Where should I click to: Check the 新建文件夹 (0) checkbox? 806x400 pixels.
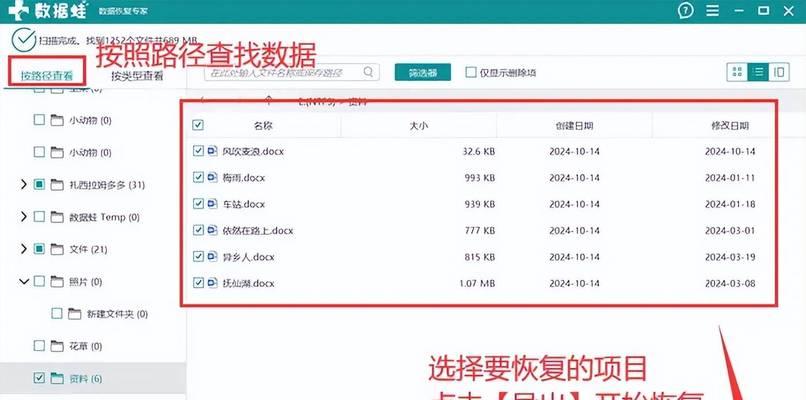[57, 314]
